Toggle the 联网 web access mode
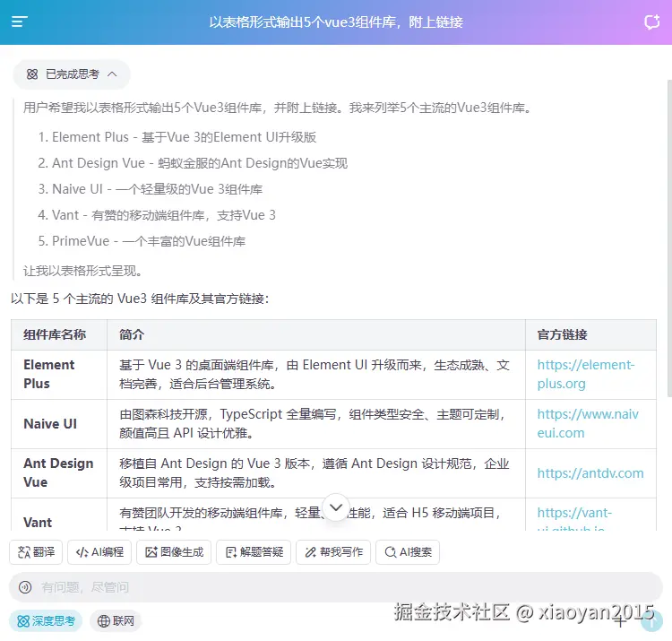Screen dimensions: 672x641 tap(116, 620)
